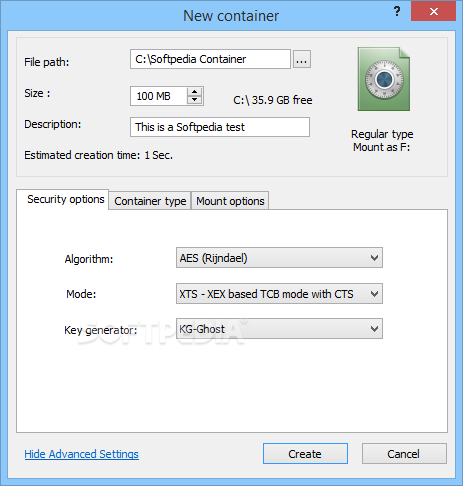
Task: Click Hide Advanced Settings link
Action: pyautogui.click(x=82, y=454)
